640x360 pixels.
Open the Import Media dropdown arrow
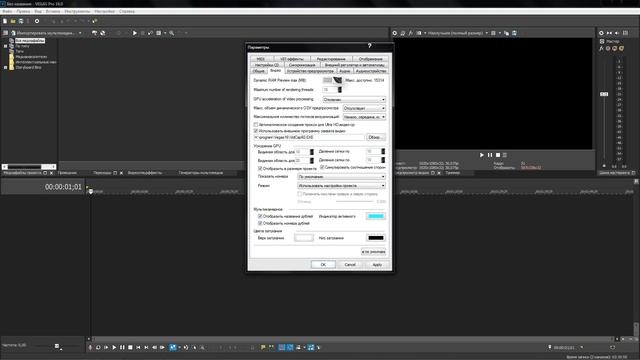click(x=80, y=33)
